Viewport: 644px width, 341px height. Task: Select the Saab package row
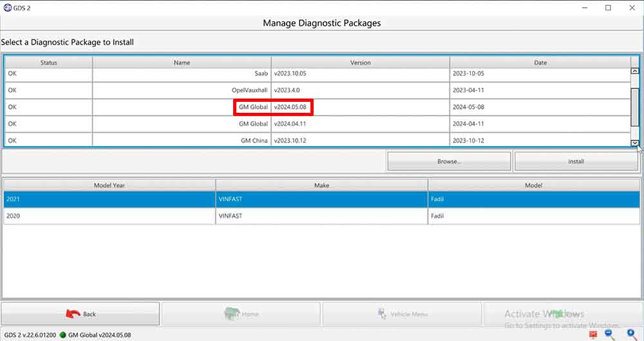click(x=317, y=73)
